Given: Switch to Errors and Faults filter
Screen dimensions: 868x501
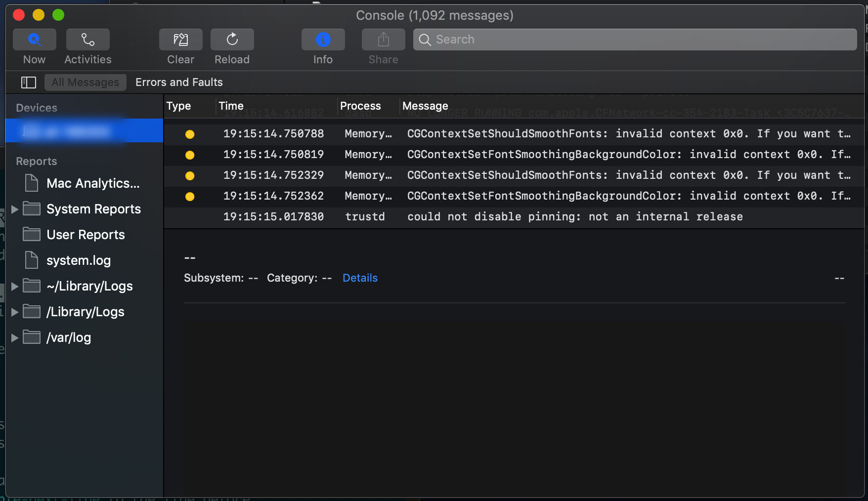Looking at the screenshot, I should (x=179, y=83).
